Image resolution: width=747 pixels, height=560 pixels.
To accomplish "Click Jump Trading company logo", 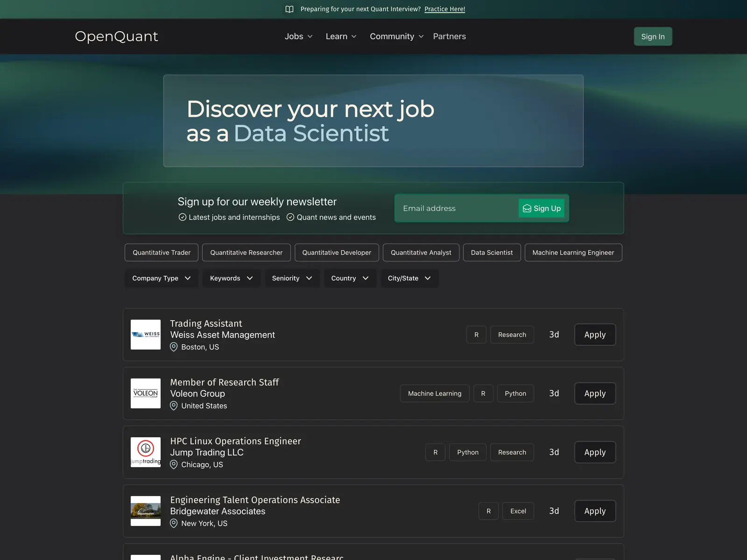I will pyautogui.click(x=146, y=452).
